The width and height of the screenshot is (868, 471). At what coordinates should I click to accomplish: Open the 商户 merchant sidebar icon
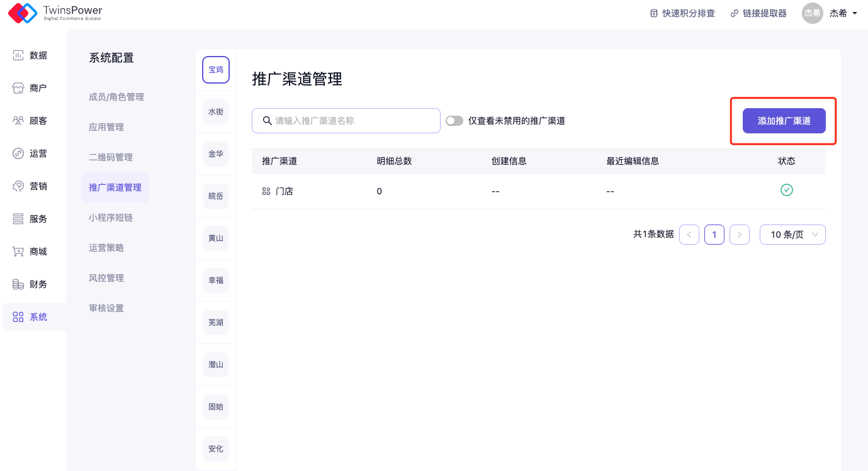(x=18, y=88)
